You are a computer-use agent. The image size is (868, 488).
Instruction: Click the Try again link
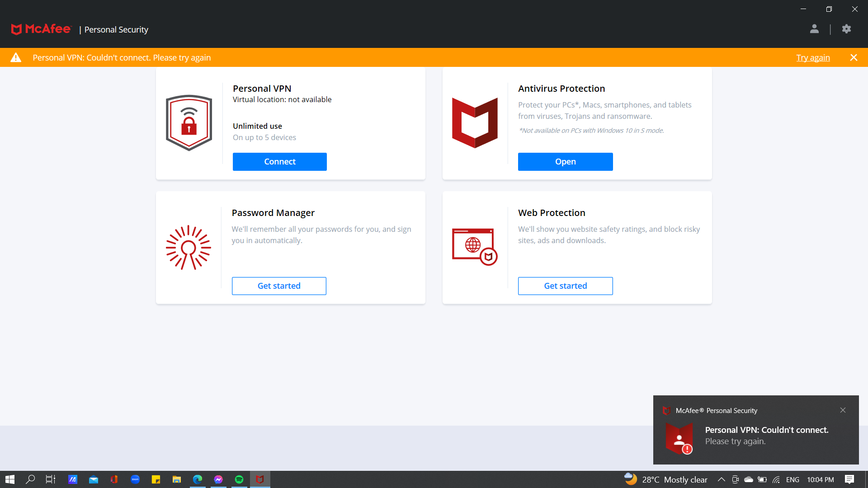pyautogui.click(x=813, y=57)
